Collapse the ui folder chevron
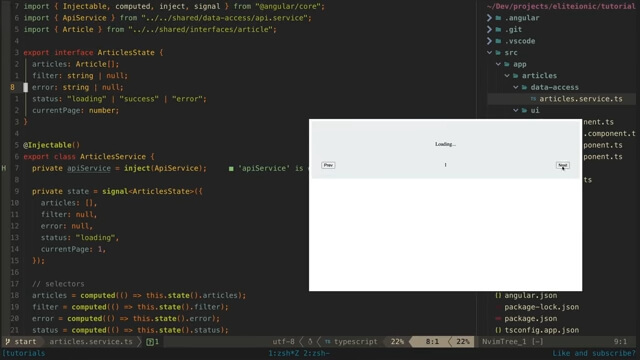Screen dimensions: 640x360 (x=516, y=110)
